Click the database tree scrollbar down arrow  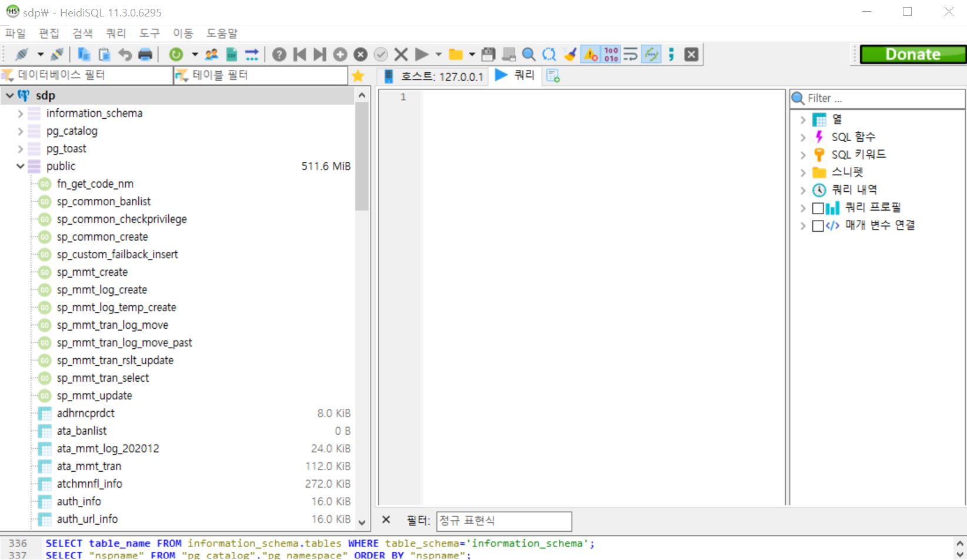[x=362, y=522]
